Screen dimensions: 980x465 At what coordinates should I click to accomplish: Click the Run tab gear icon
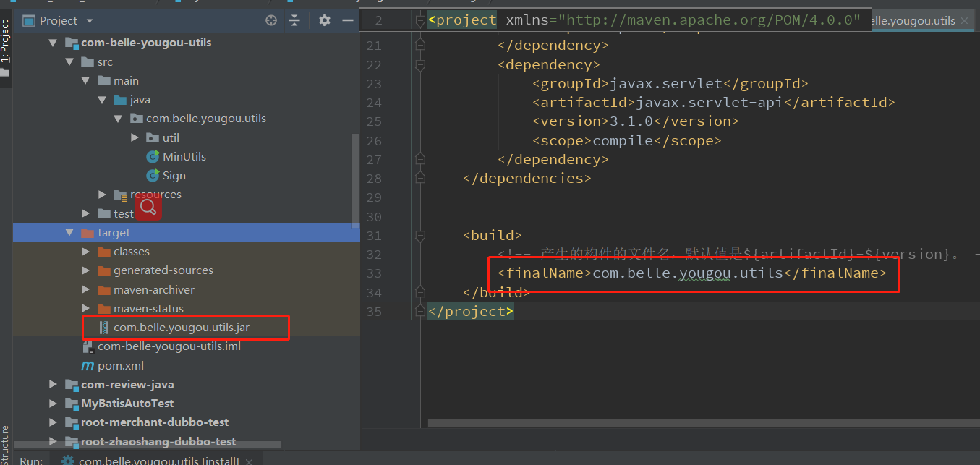pyautogui.click(x=68, y=460)
